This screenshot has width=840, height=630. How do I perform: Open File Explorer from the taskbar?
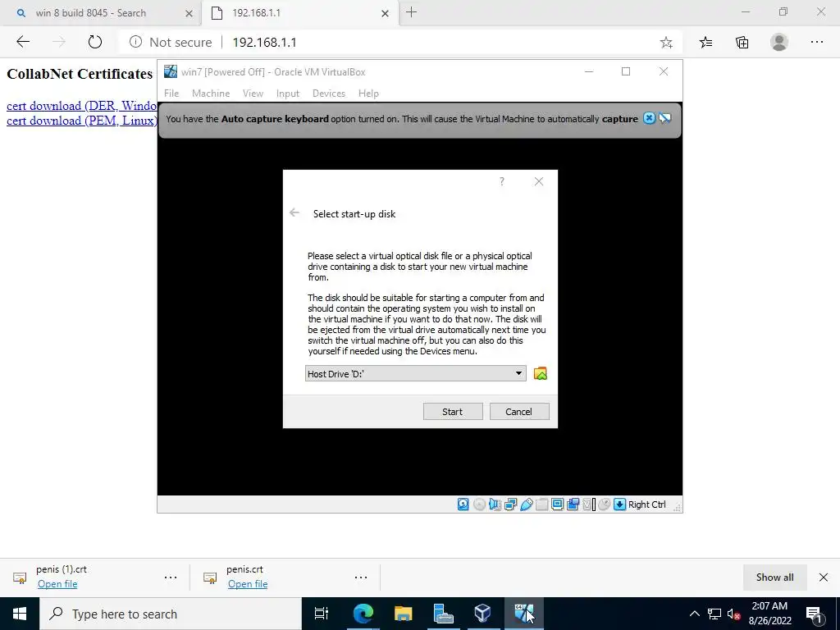pyautogui.click(x=403, y=614)
